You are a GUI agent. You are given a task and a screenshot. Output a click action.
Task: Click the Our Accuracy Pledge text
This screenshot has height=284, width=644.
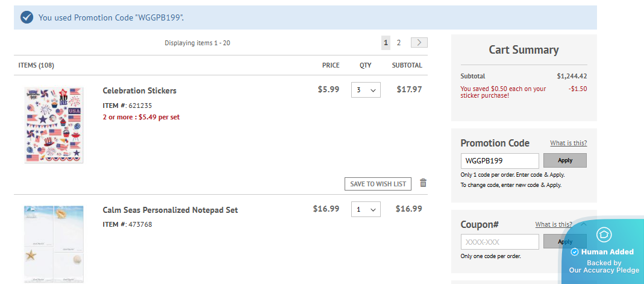click(x=604, y=270)
